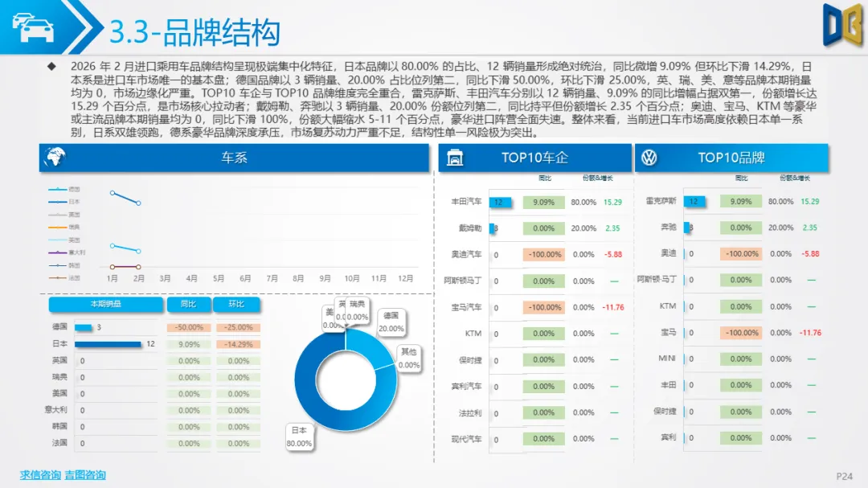Click the 法国 row label in the sales table
The height and width of the screenshot is (488, 868).
[x=59, y=443]
